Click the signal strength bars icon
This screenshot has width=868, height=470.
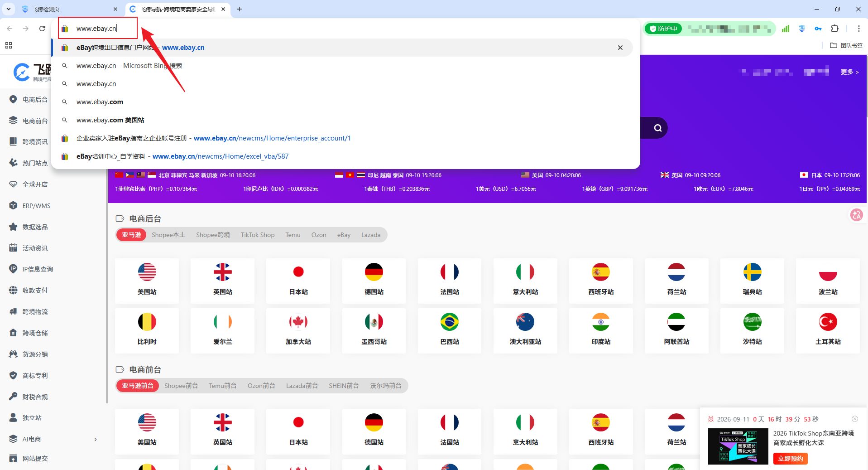coord(786,29)
